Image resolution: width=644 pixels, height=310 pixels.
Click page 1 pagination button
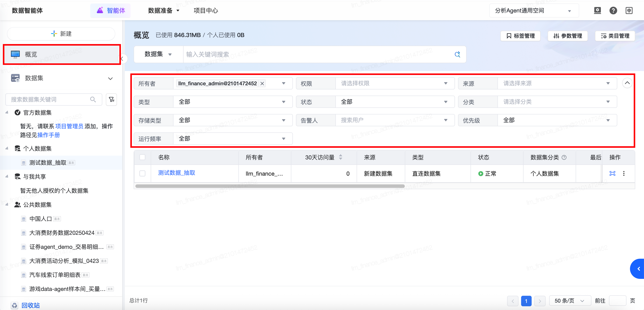pos(526,301)
